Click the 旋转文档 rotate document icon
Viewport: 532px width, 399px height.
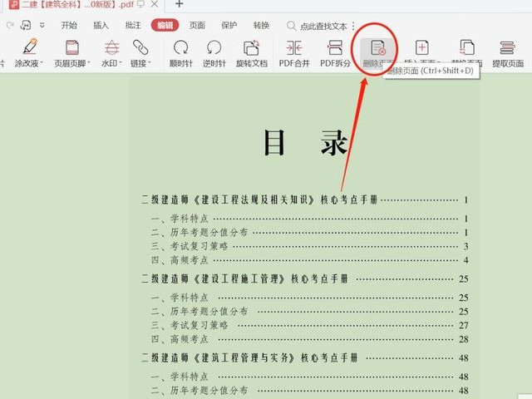point(251,47)
